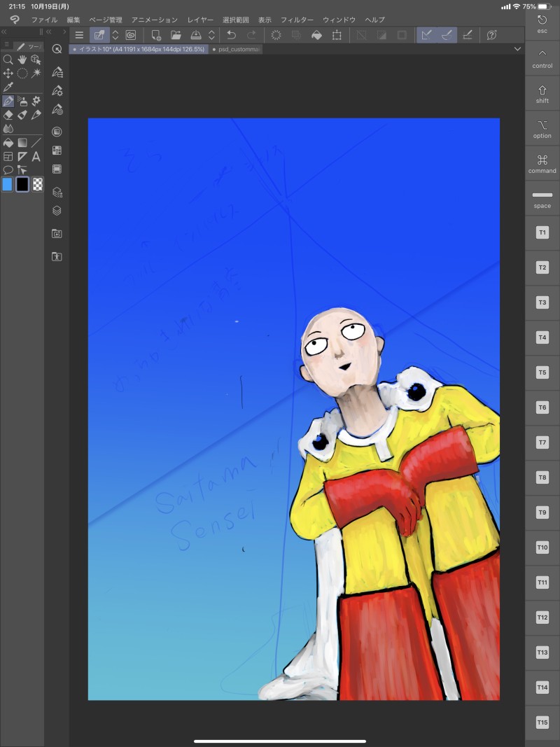560x747 pixels.
Task: Click the Scale/Rotate transform icon
Action: click(337, 35)
